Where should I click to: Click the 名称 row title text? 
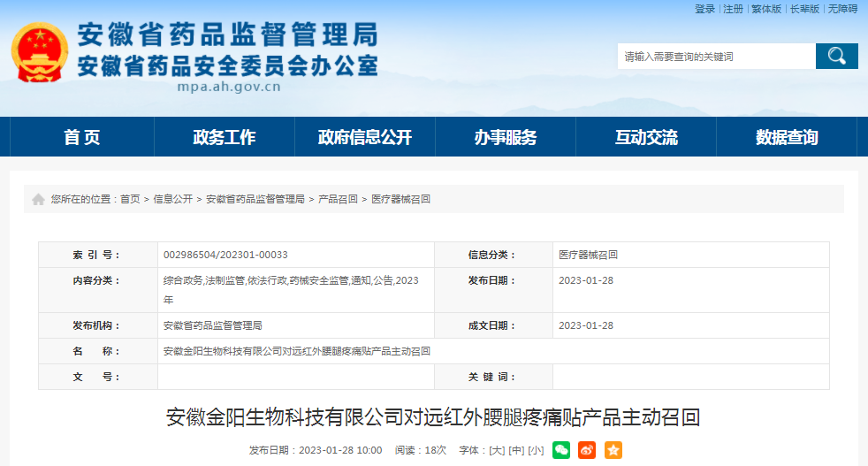(x=297, y=351)
